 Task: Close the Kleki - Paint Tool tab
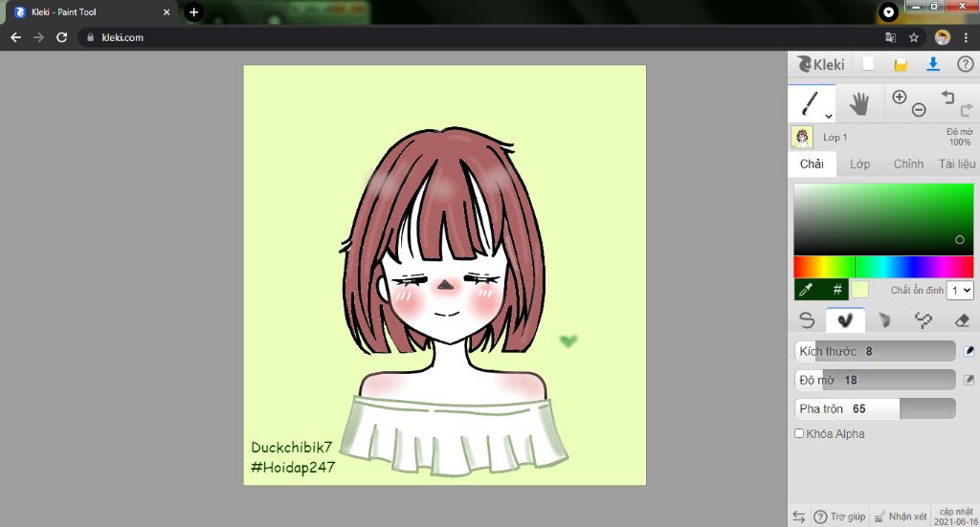pyautogui.click(x=167, y=11)
